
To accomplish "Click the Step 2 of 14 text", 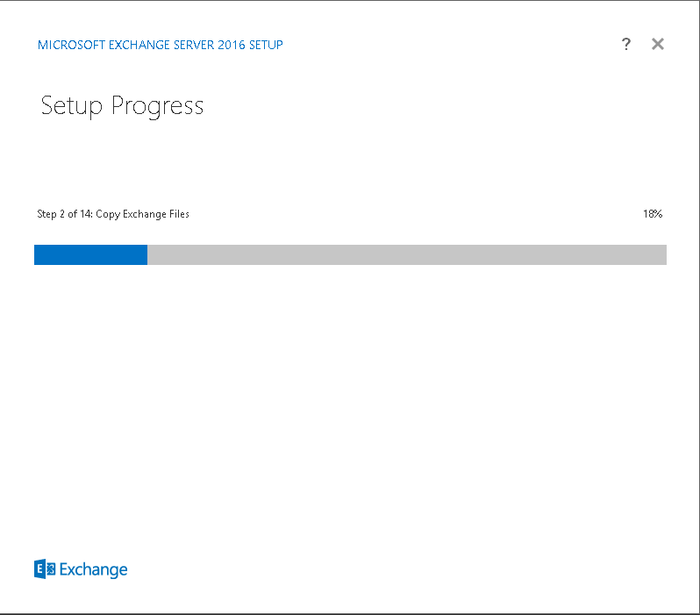I will [x=65, y=214].
